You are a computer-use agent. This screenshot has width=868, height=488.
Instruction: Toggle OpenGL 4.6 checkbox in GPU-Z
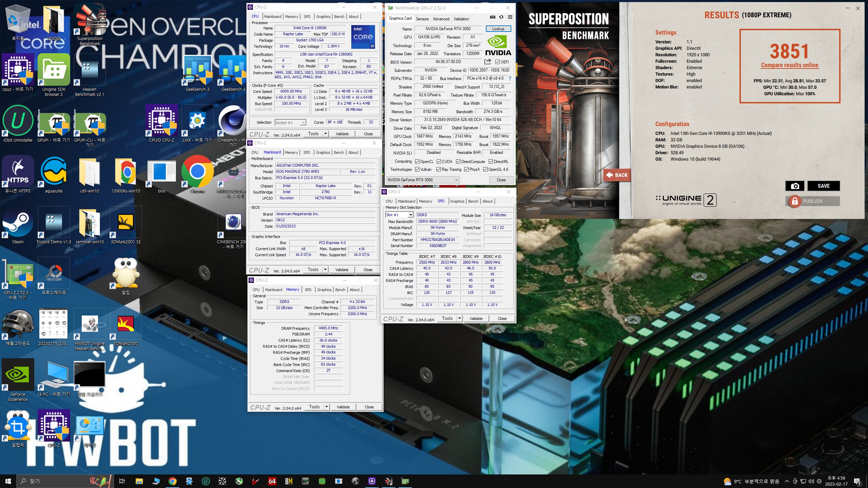(485, 169)
